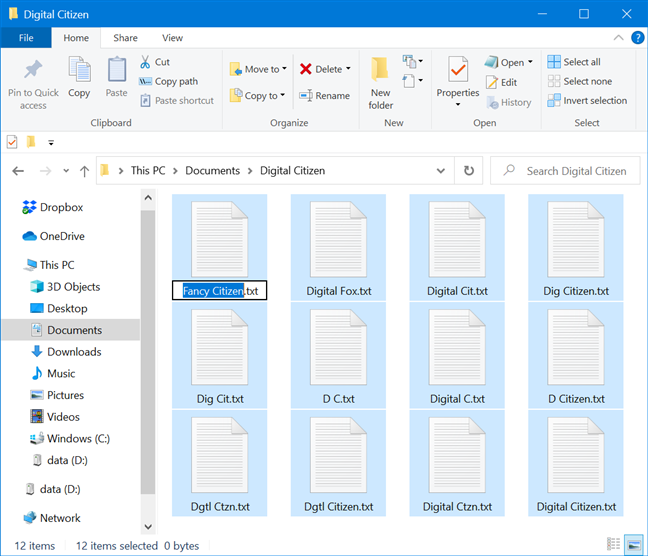
Task: Select the Dgtl Ctzn.txt file
Action: click(219, 463)
